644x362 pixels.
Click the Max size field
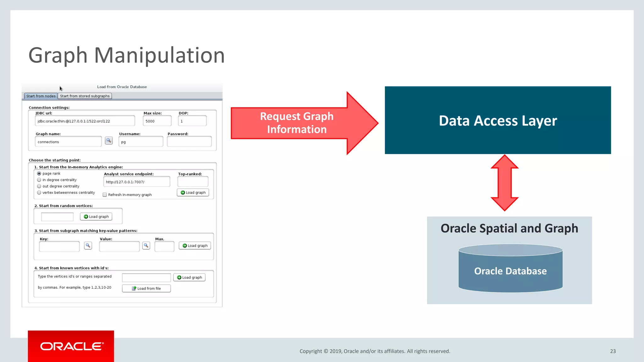coord(157,121)
